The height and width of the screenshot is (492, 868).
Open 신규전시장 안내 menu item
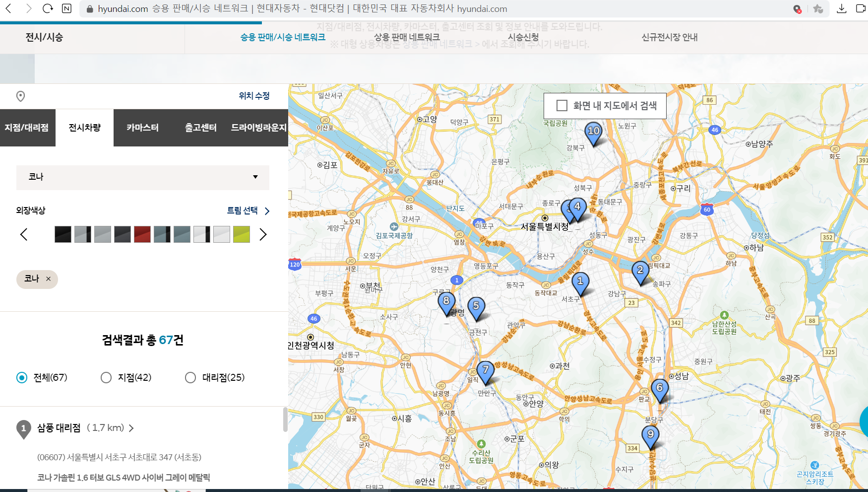coord(670,37)
